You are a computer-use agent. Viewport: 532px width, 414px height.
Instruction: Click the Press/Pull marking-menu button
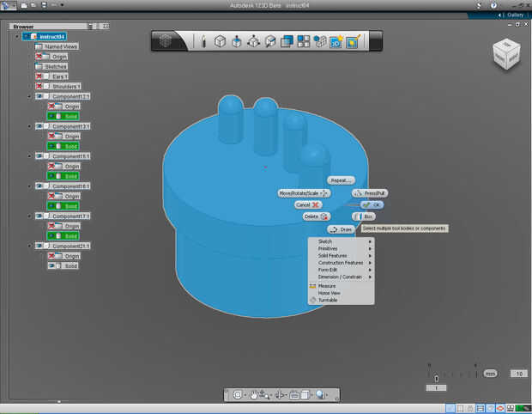click(370, 193)
